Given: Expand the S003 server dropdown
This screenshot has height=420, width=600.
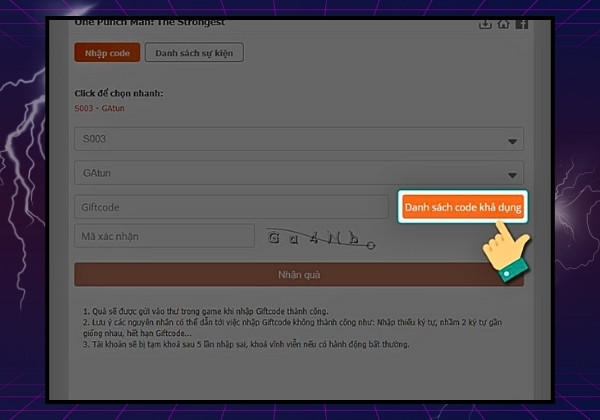Looking at the screenshot, I should click(299, 139).
